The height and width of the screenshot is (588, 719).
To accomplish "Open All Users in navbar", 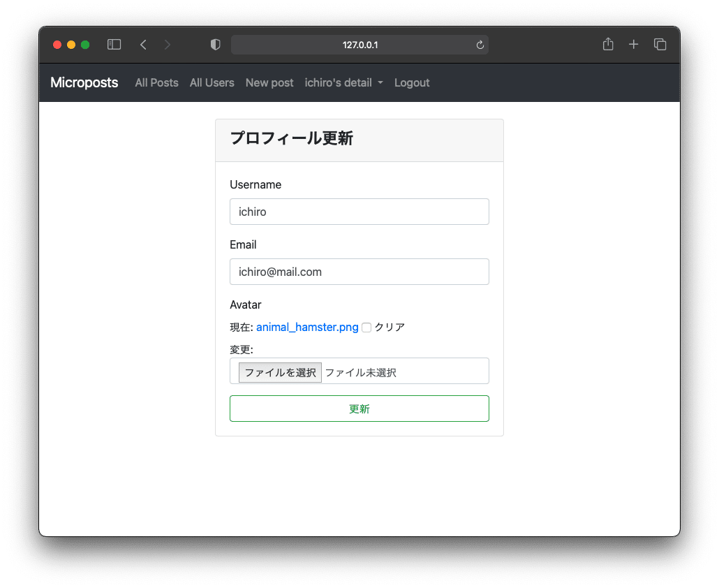I will click(212, 82).
